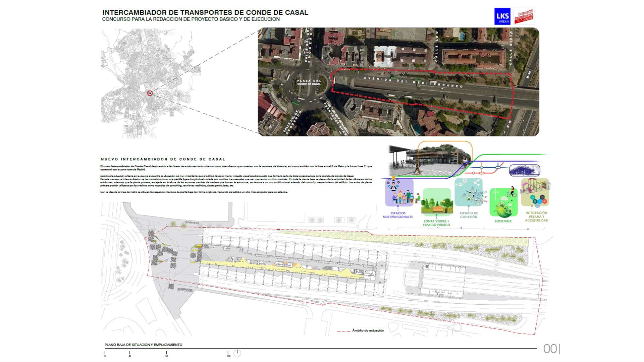Select the Espacio de Conexión teal icon
The image size is (644, 362).
point(469,192)
